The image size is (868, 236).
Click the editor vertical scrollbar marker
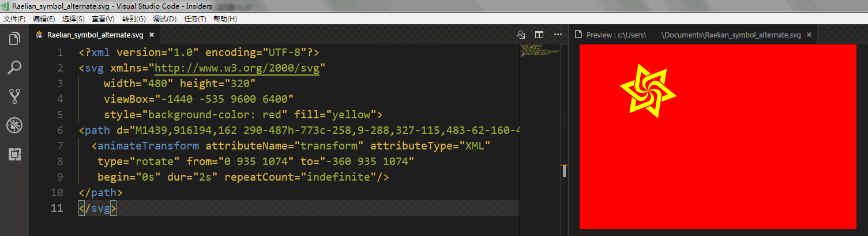[x=564, y=171]
